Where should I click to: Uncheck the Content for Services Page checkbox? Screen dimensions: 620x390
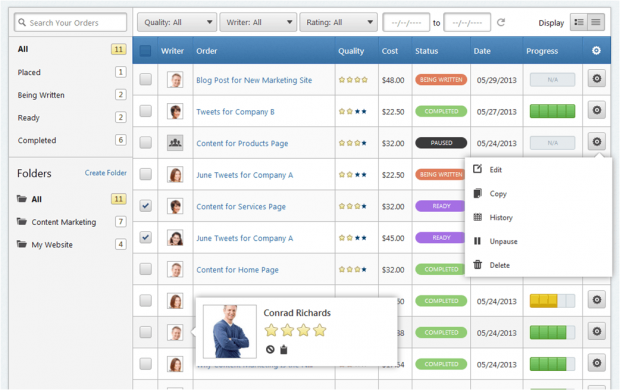coord(146,206)
